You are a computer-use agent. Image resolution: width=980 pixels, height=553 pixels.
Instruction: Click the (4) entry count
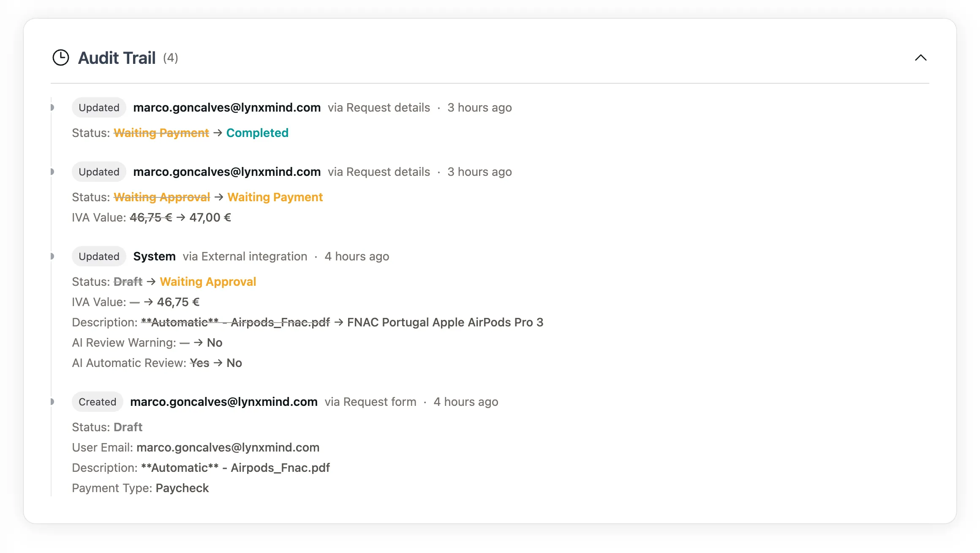pos(171,58)
